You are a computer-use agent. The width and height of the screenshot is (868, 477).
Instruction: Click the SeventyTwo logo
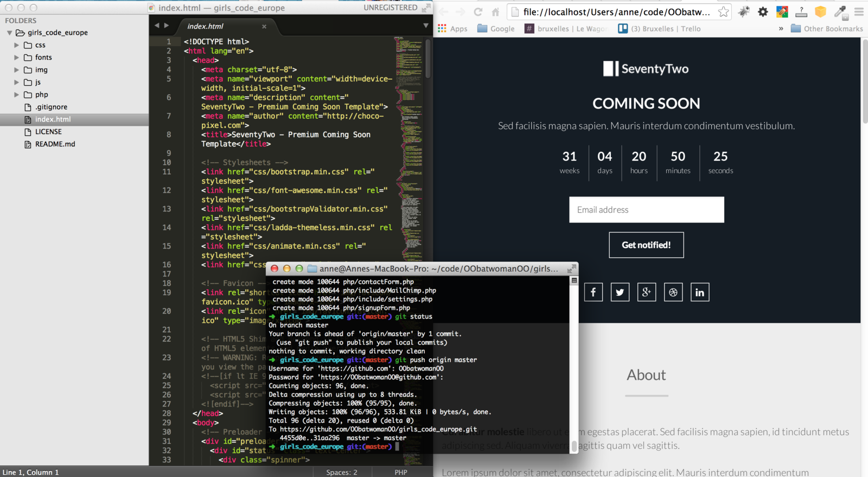(646, 69)
